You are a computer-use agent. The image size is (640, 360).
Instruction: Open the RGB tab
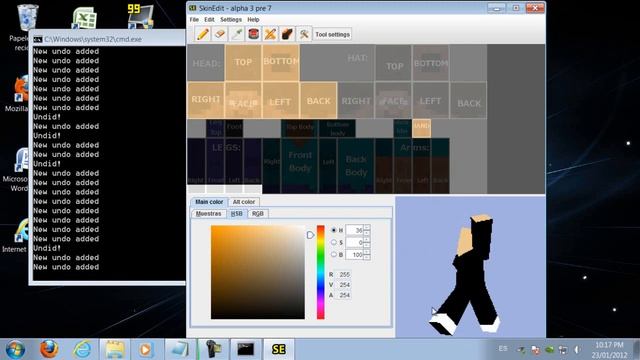[258, 213]
